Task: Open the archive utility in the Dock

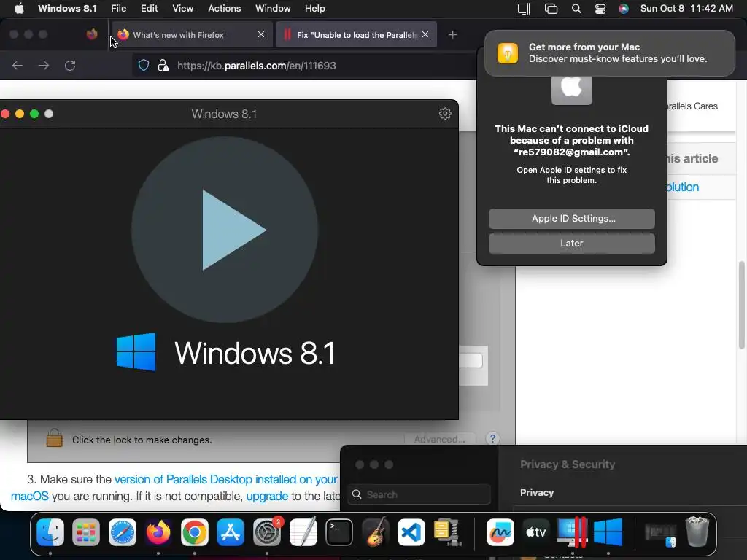Action: pyautogui.click(x=447, y=532)
